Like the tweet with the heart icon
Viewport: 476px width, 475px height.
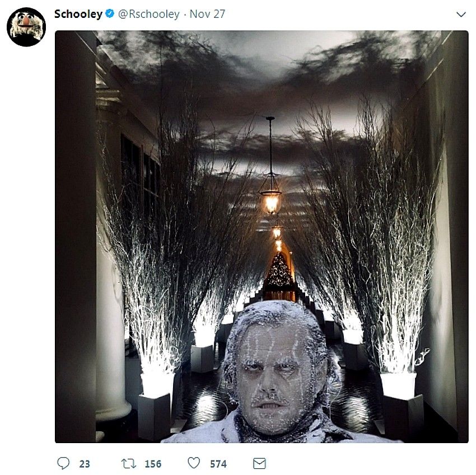[x=194, y=463]
